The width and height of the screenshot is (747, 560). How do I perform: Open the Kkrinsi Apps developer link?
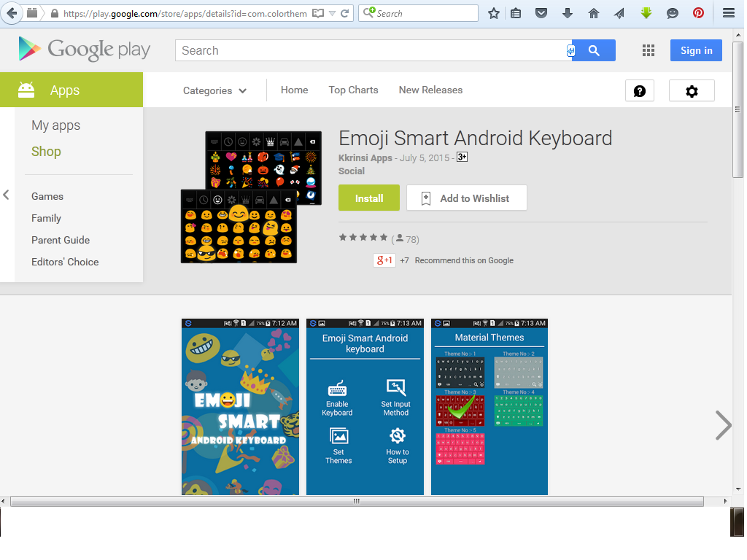365,158
